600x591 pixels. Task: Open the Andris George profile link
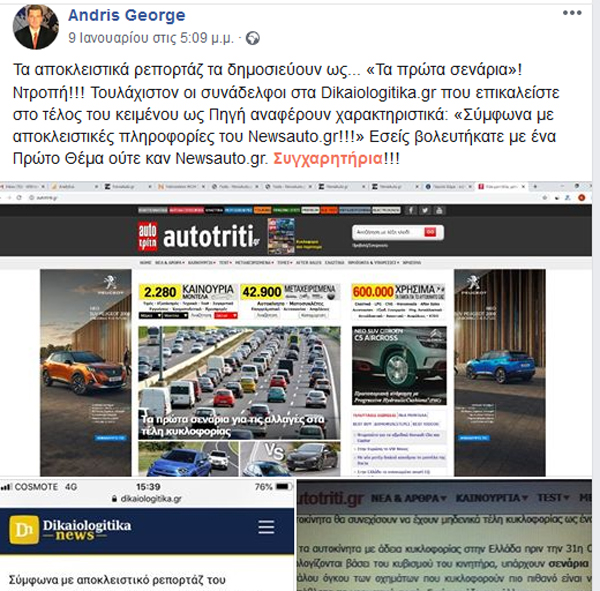(127, 15)
